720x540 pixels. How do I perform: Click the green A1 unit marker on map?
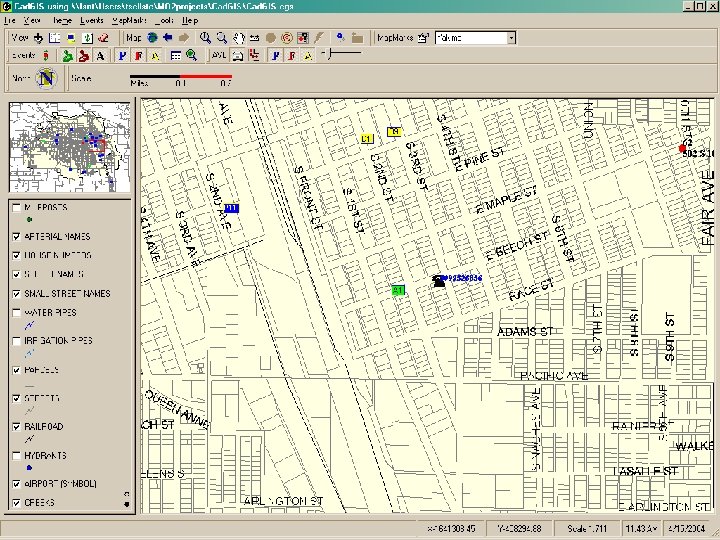coord(398,290)
